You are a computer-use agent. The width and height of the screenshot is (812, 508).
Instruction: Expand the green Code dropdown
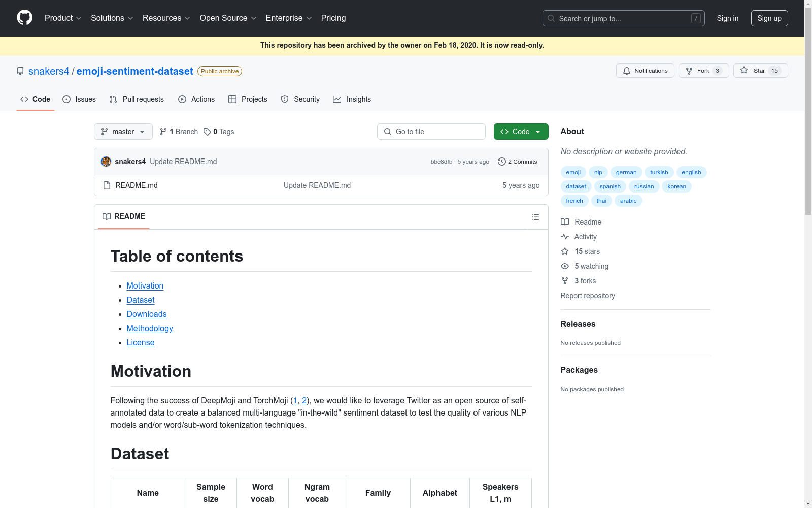[521, 132]
